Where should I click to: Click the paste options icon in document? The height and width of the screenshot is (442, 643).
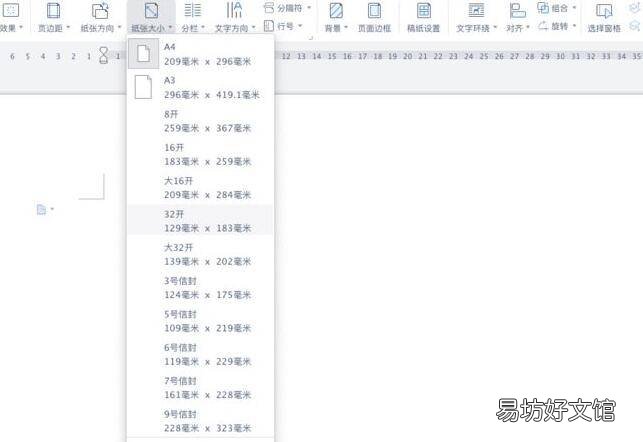click(41, 210)
